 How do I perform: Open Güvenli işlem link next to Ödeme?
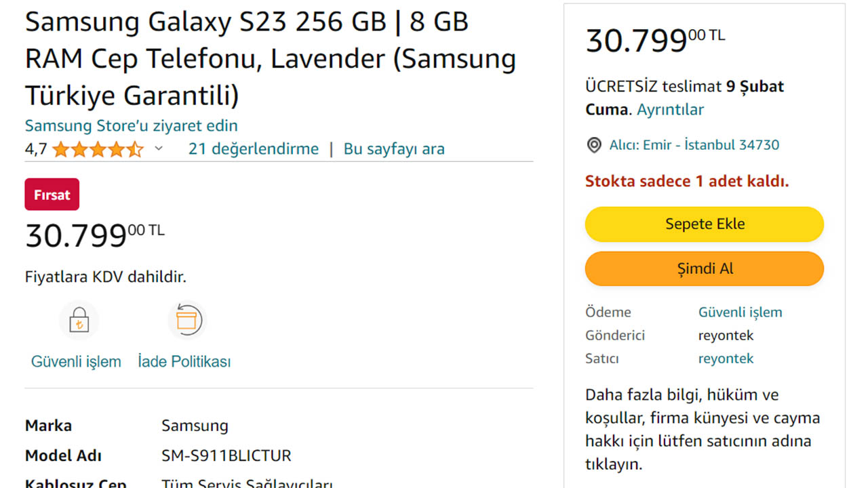[740, 312]
